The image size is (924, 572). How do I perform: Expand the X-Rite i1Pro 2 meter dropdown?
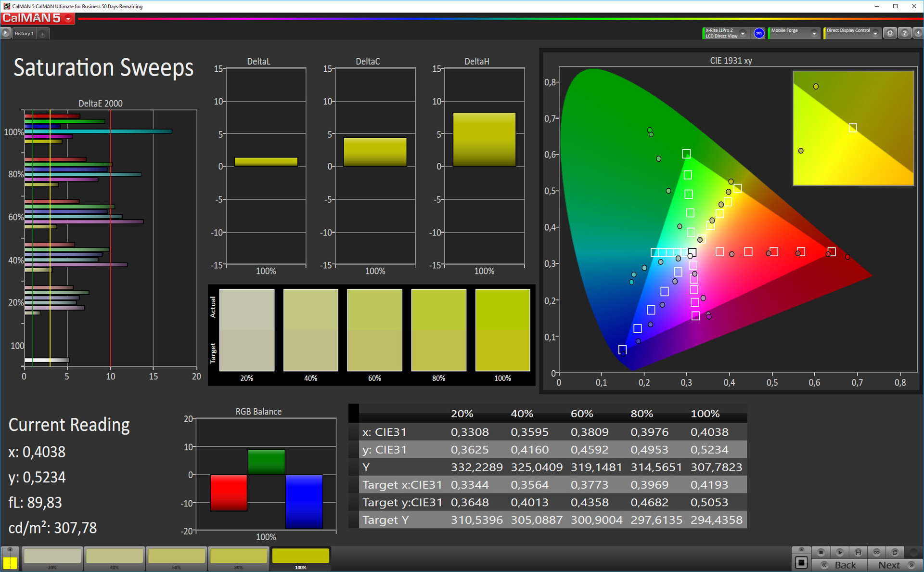pos(743,33)
